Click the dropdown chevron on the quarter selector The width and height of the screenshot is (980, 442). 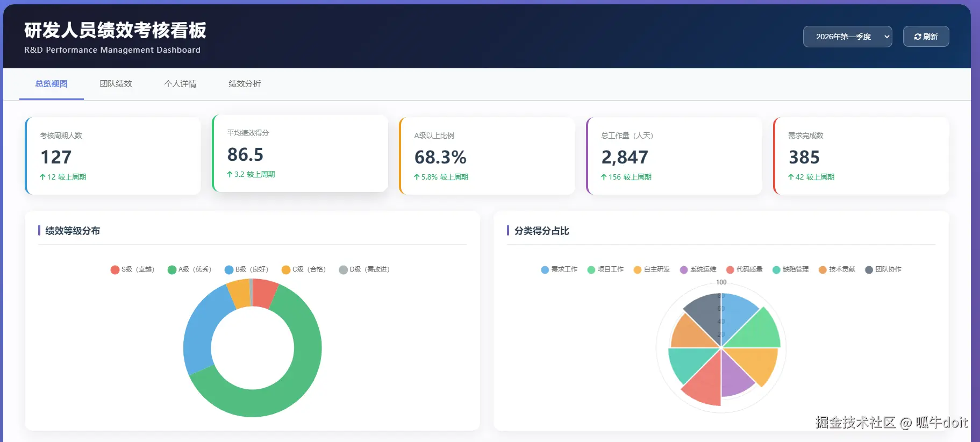click(886, 37)
